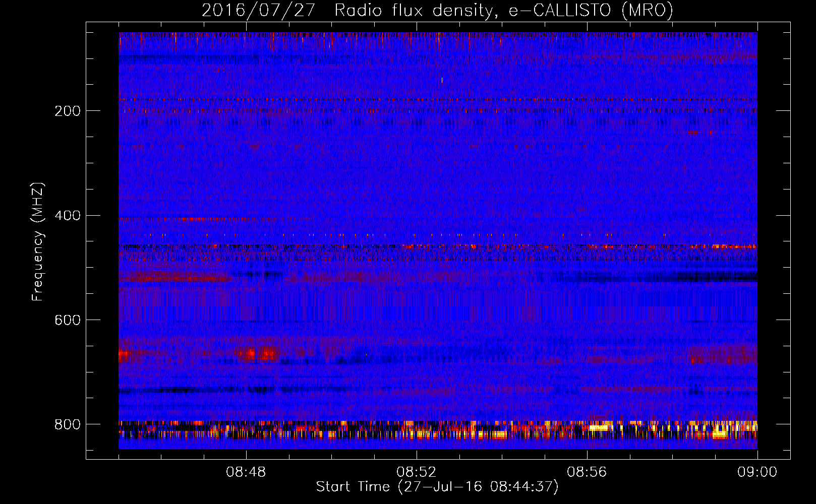Screen dimensions: 816x504
Task: Click the "08:52" time tick label
Action: (x=417, y=472)
